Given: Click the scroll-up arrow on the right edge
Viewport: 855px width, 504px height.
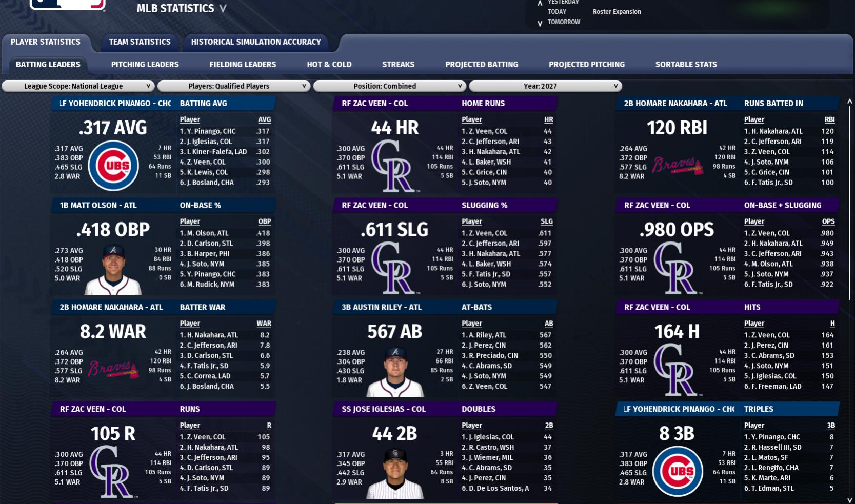Looking at the screenshot, I should tap(849, 102).
